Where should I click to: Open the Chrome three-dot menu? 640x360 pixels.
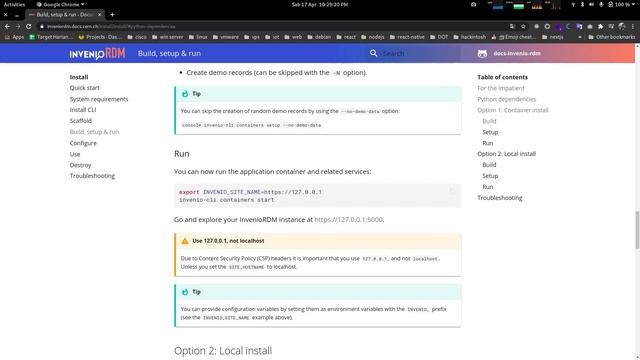pyautogui.click(x=633, y=26)
